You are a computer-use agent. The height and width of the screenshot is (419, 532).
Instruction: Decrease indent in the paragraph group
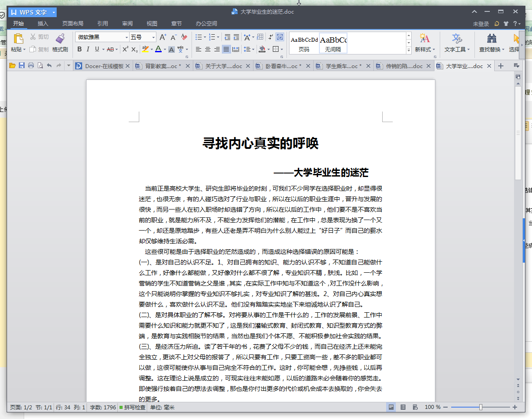pos(227,37)
